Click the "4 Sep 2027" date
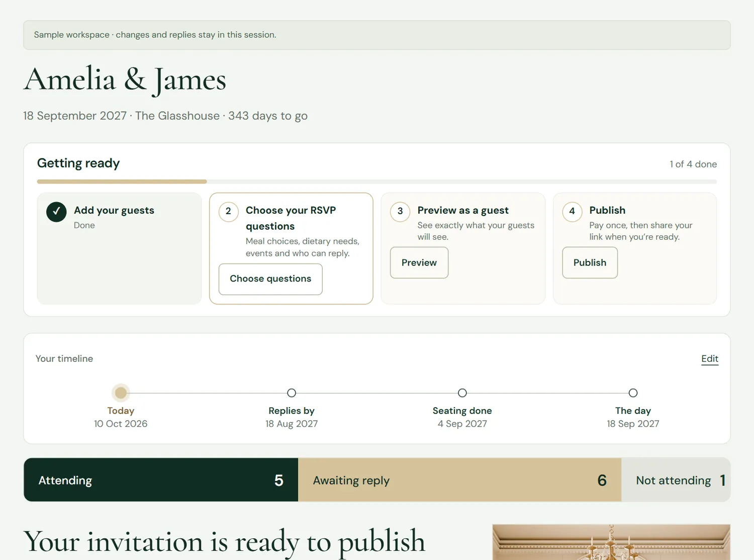 pos(462,424)
